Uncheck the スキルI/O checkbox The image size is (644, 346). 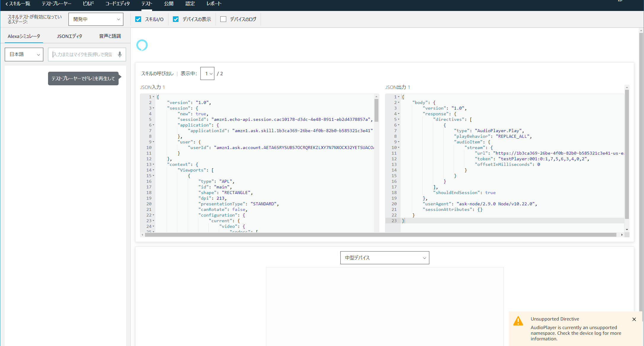pos(138,19)
